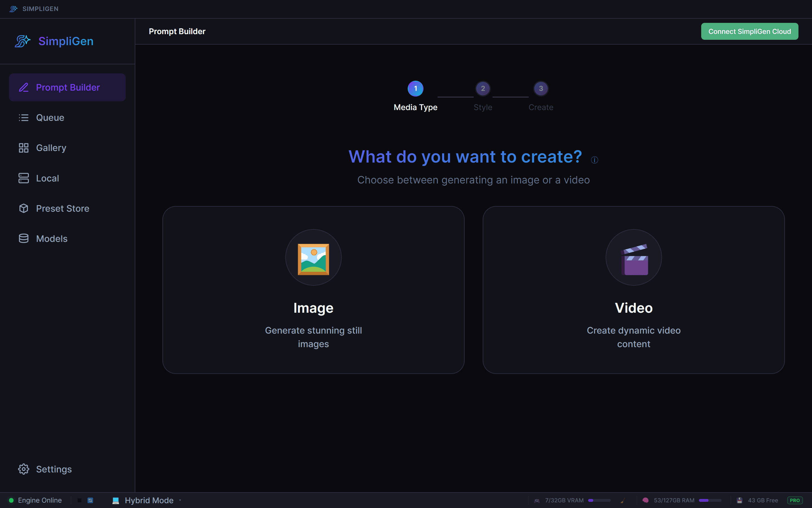This screenshot has height=508, width=812.
Task: Click the '53/127GB RAM' readout
Action: click(x=674, y=500)
